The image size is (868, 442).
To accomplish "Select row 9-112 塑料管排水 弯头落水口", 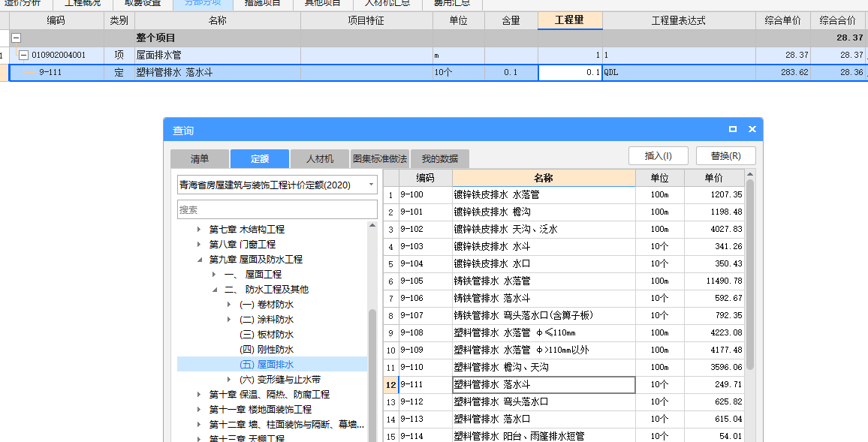I will click(x=564, y=401).
